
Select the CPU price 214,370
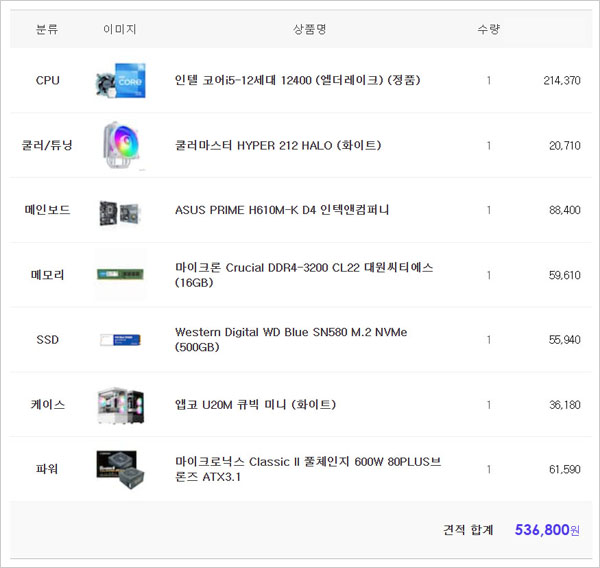click(x=561, y=80)
